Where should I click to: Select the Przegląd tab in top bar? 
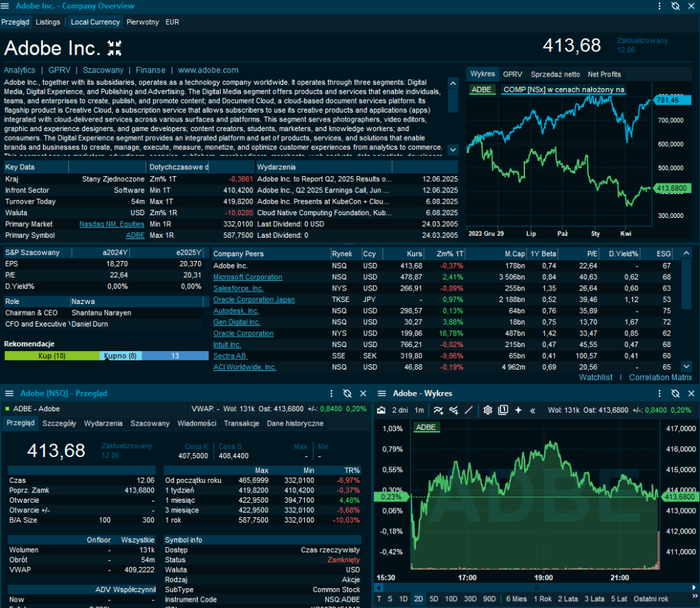15,22
